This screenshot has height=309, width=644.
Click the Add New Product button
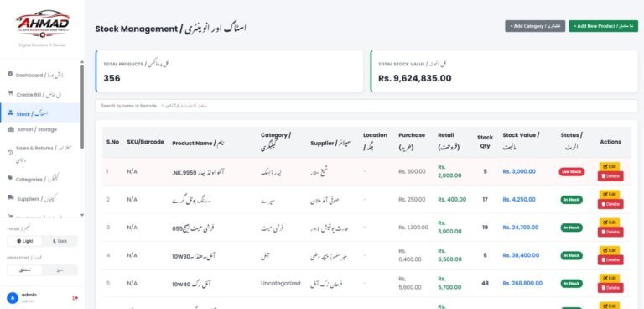click(603, 26)
